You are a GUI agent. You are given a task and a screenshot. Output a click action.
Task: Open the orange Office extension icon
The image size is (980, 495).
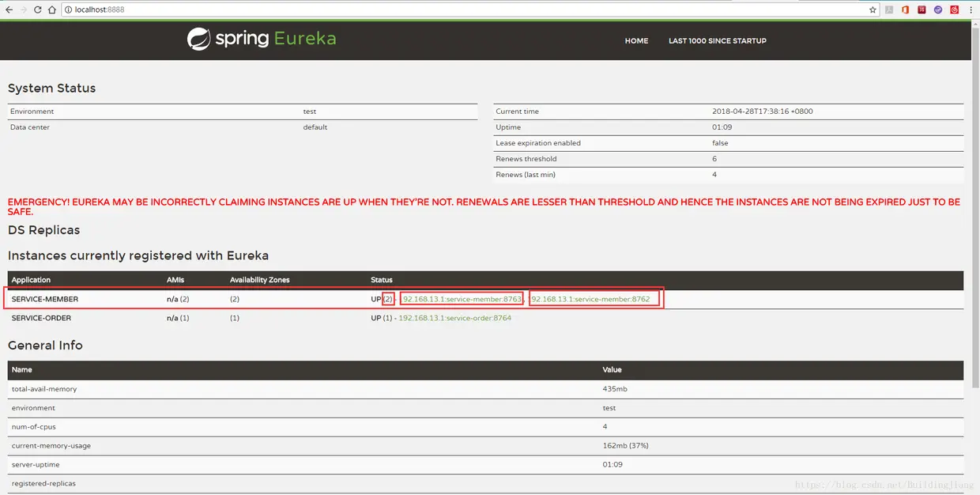(x=906, y=9)
